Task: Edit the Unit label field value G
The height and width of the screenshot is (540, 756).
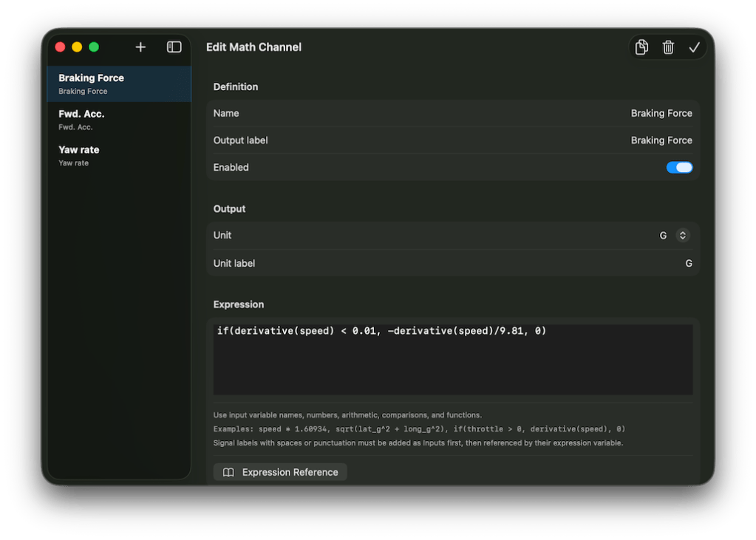Action: click(689, 263)
